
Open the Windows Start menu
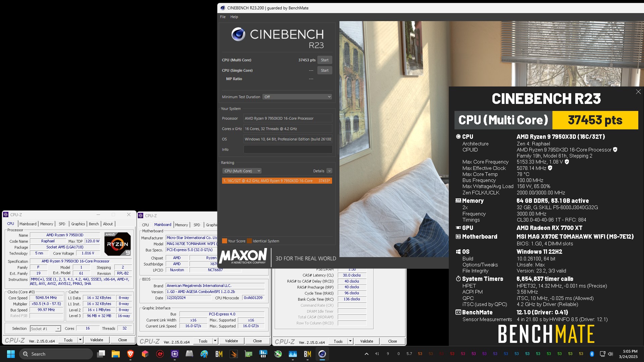pos(11,354)
